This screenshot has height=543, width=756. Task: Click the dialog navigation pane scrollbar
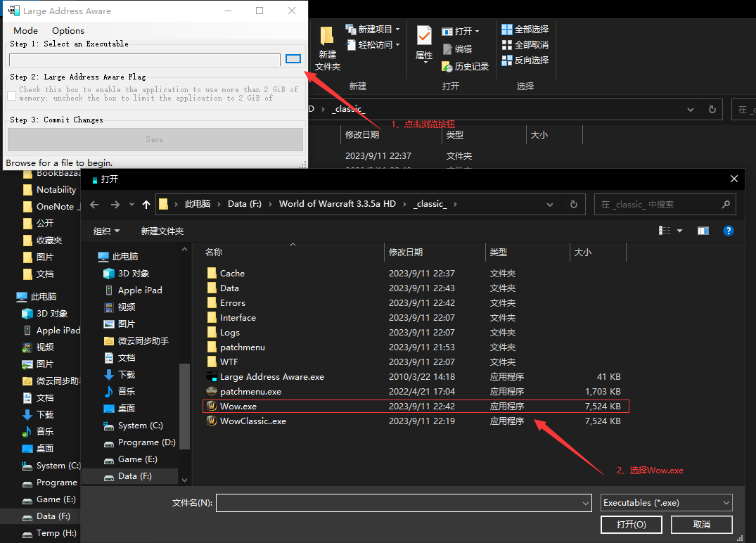tap(185, 406)
